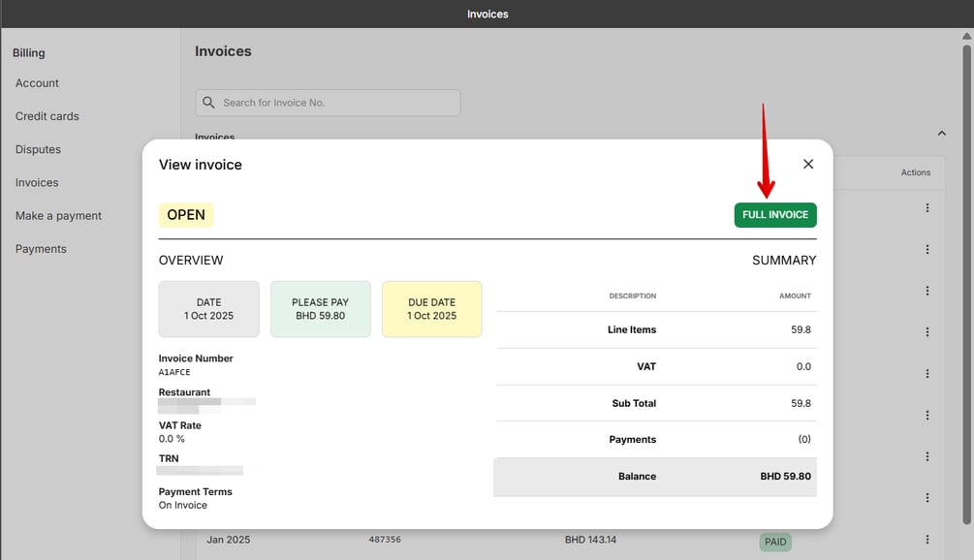Click the Balance BHD 59.80 amount
The height and width of the screenshot is (560, 974).
(x=785, y=477)
